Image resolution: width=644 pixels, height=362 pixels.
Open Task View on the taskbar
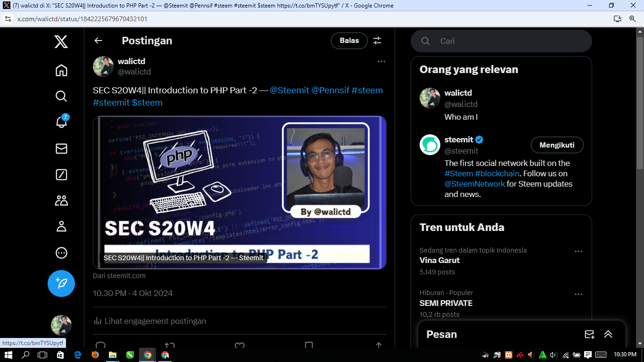[42, 355]
